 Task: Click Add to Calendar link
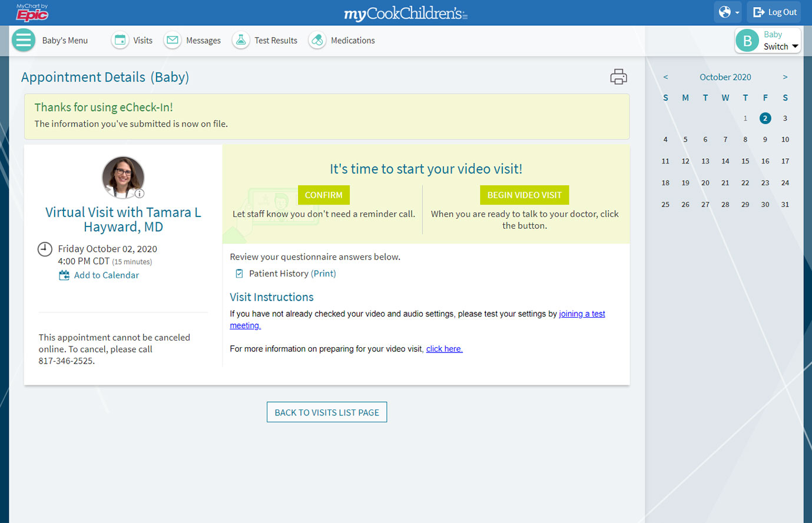pos(106,275)
